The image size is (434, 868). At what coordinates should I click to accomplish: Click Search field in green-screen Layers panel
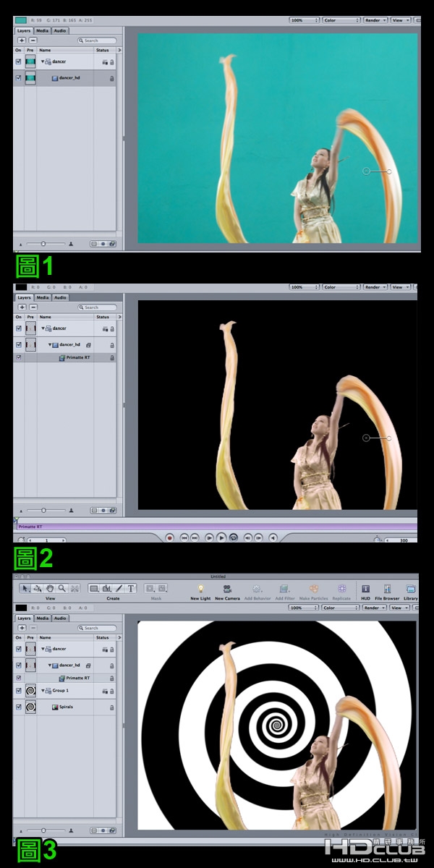98,41
